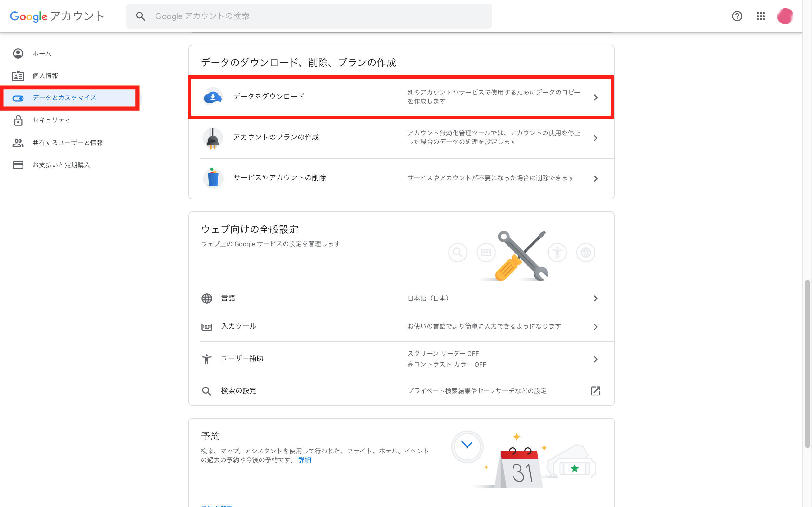812x507 pixels.
Task: Open the profile avatar in top right
Action: click(x=785, y=16)
